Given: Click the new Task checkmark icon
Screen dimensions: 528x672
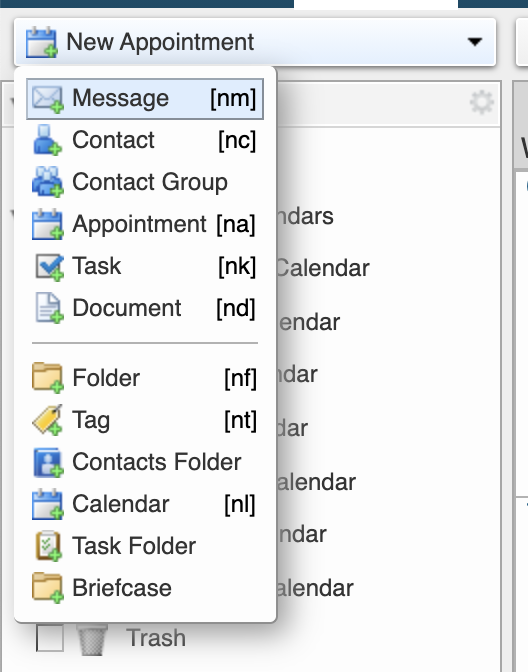Looking at the screenshot, I should coord(49,267).
